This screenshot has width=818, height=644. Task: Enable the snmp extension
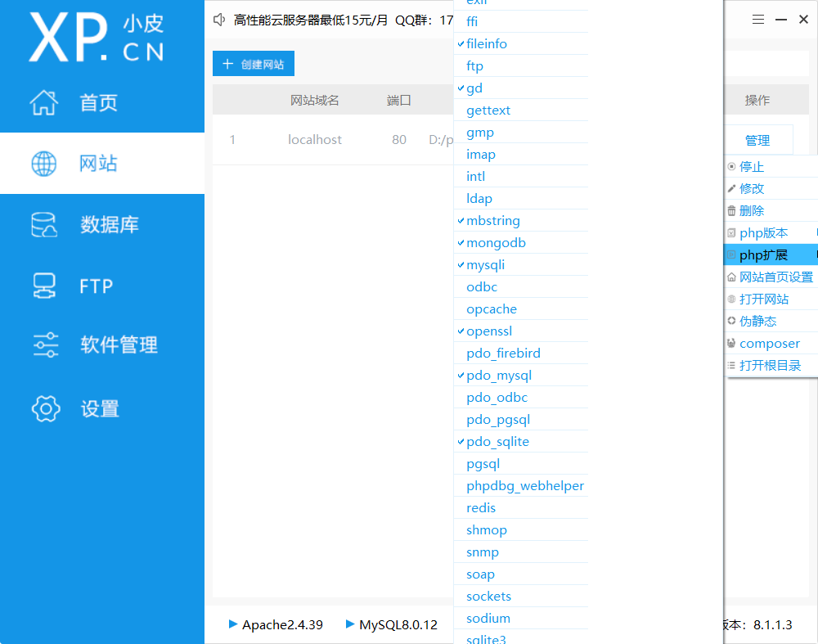pos(521,552)
